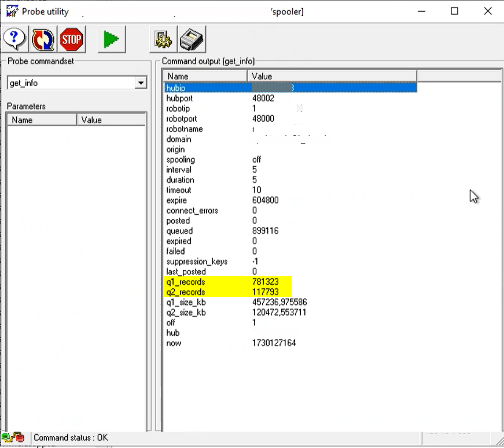Click the printer toolbar icon
The image size is (504, 448).
click(x=191, y=39)
